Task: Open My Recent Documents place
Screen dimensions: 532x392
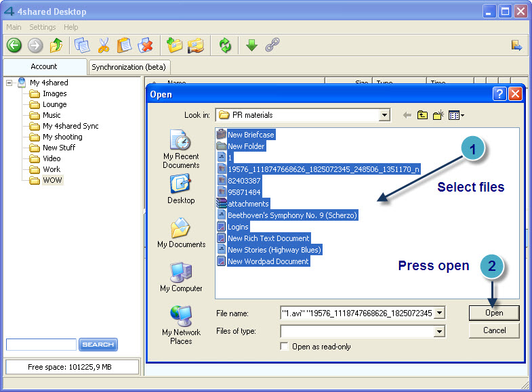Action: [x=181, y=148]
